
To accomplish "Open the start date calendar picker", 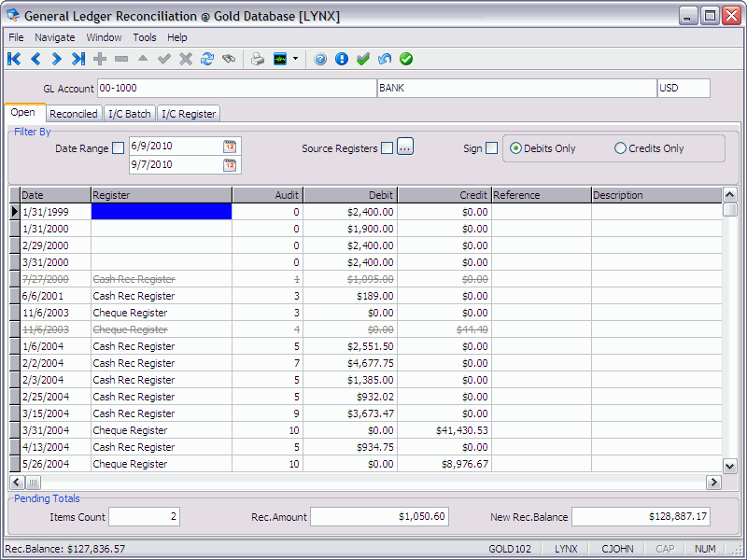I will point(230,147).
